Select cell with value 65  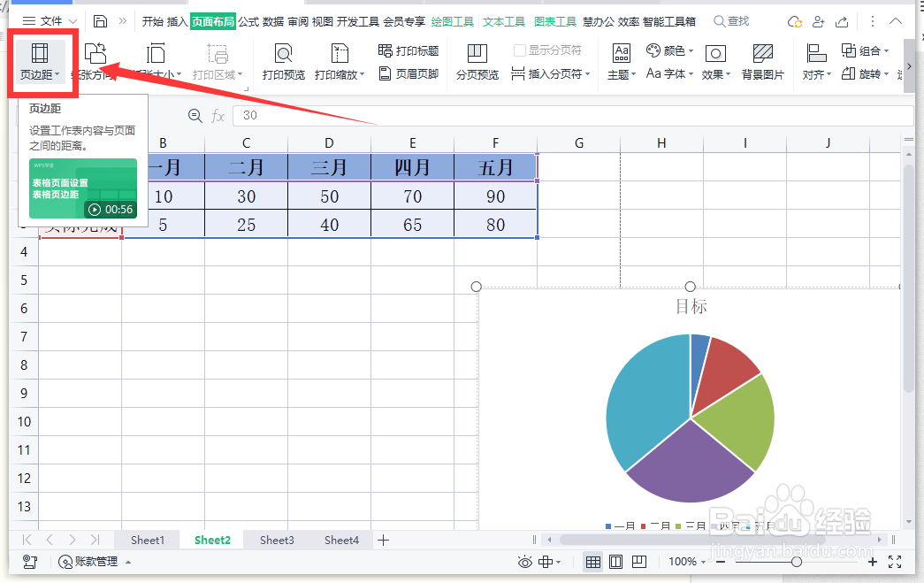[x=413, y=225]
